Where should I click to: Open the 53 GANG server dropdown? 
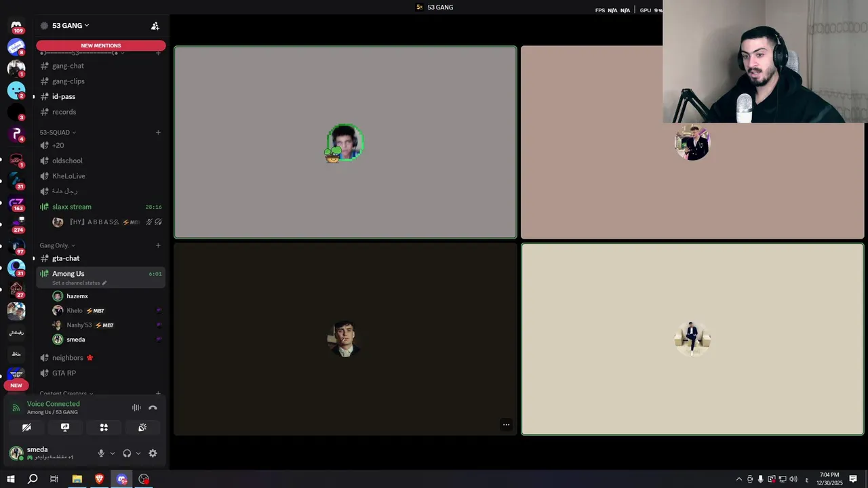click(71, 26)
